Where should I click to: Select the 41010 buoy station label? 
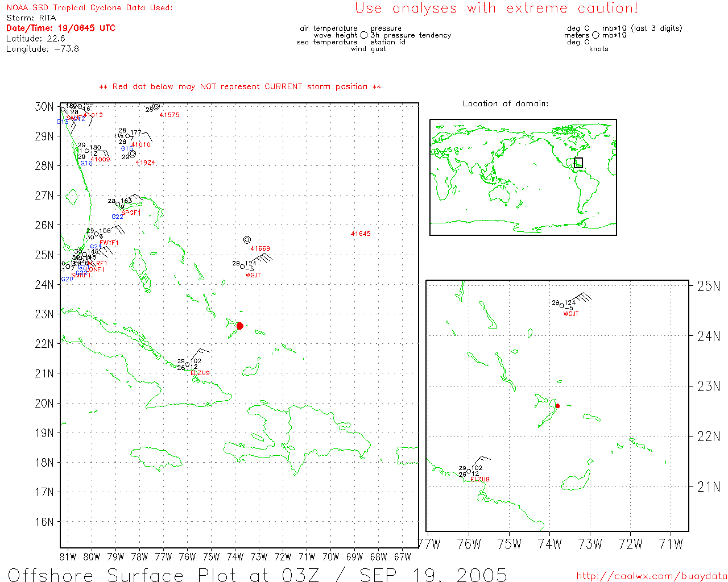[x=141, y=145]
